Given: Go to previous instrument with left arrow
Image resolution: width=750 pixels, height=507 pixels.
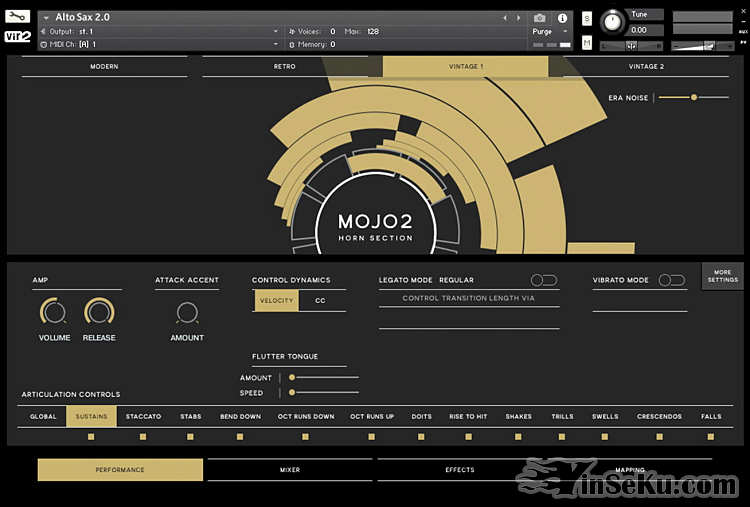Looking at the screenshot, I should [x=504, y=18].
